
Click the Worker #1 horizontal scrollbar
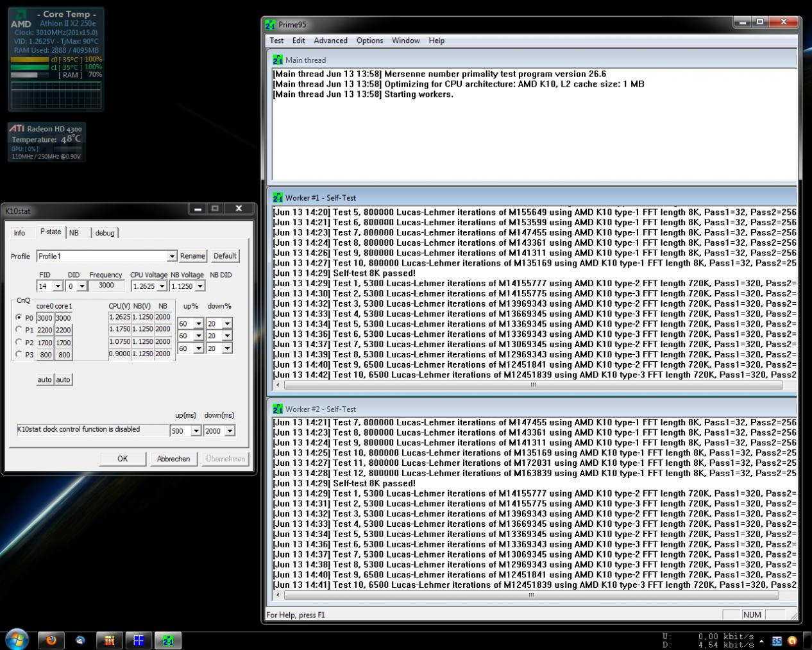[x=533, y=385]
